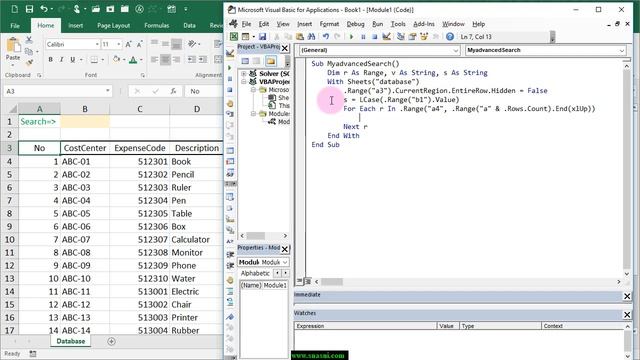Click View Code icon in Project panel
Viewport: 640px width, 360px height.
click(245, 61)
